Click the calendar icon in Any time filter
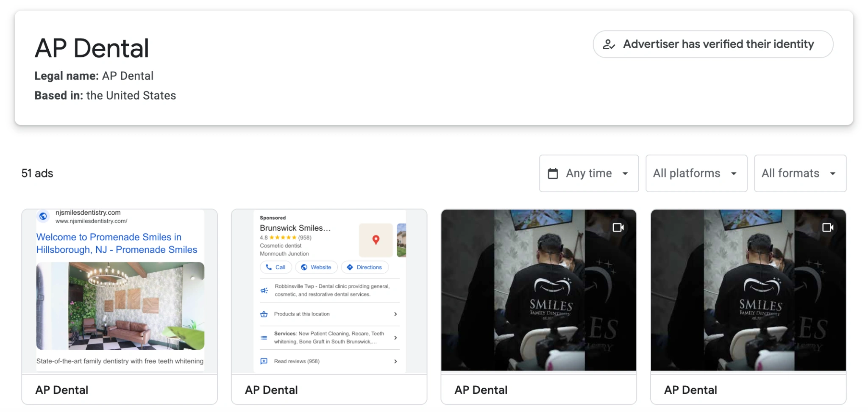Image resolution: width=868 pixels, height=412 pixels. pyautogui.click(x=553, y=173)
